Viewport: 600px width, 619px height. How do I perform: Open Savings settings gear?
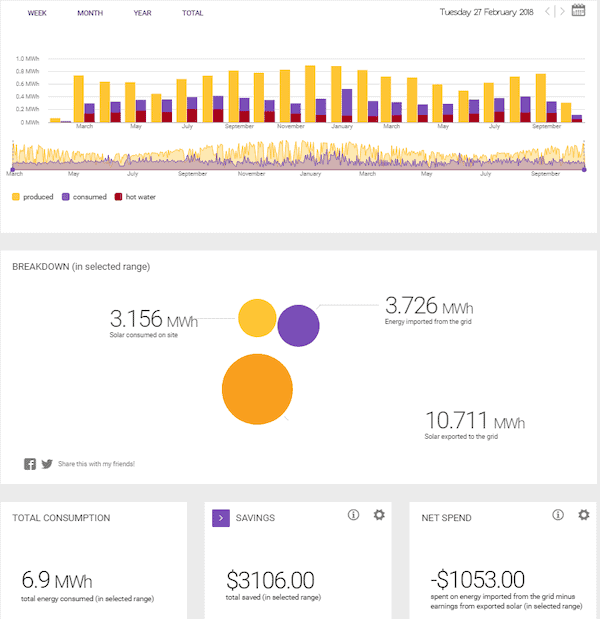pos(379,515)
